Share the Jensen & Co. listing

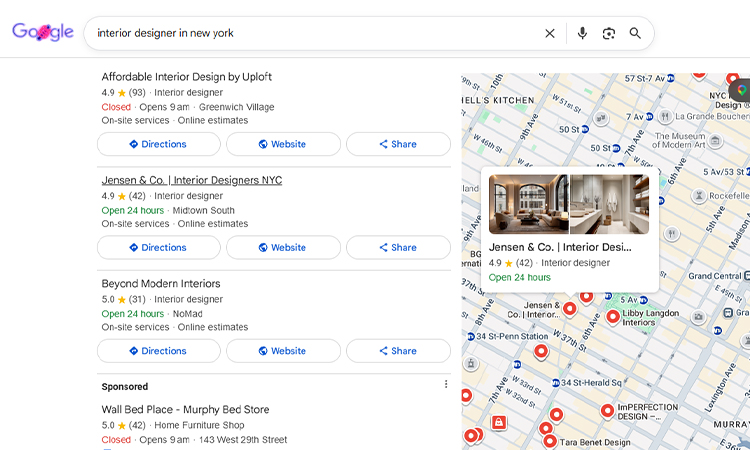click(398, 247)
